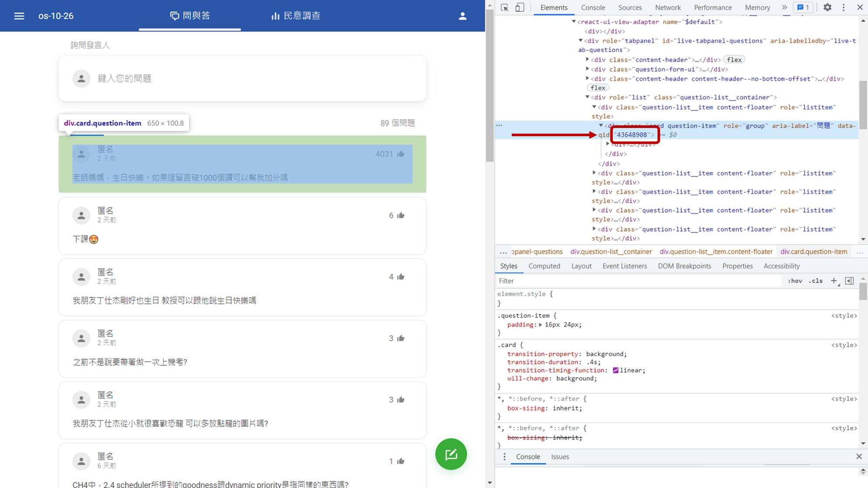Viewport: 868px width, 488px height.
Task: Click the green compose question button
Action: tap(451, 454)
